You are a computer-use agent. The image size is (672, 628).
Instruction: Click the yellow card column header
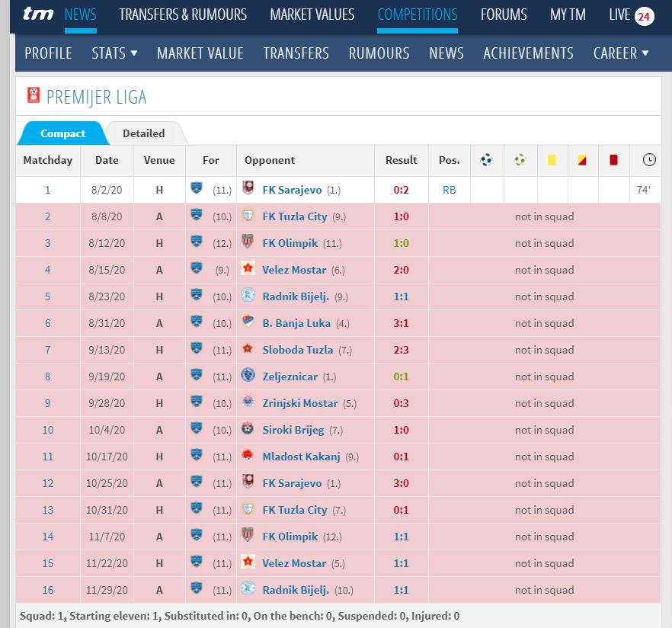pos(552,160)
